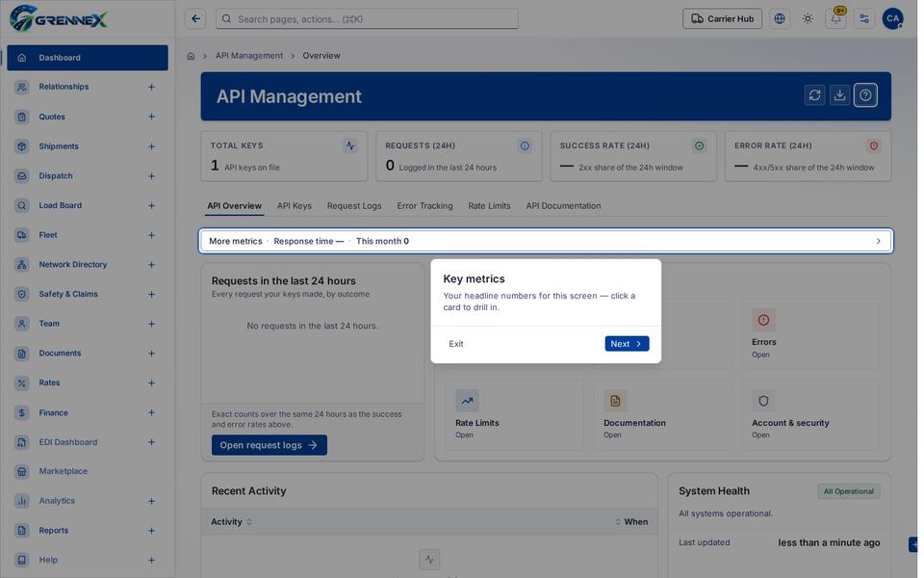Expand the More metrics row chevron
924x578 pixels.
(878, 241)
